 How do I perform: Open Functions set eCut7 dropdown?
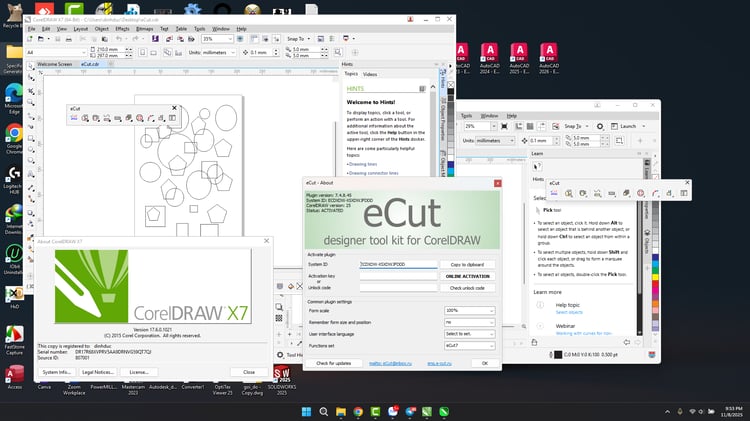point(469,345)
